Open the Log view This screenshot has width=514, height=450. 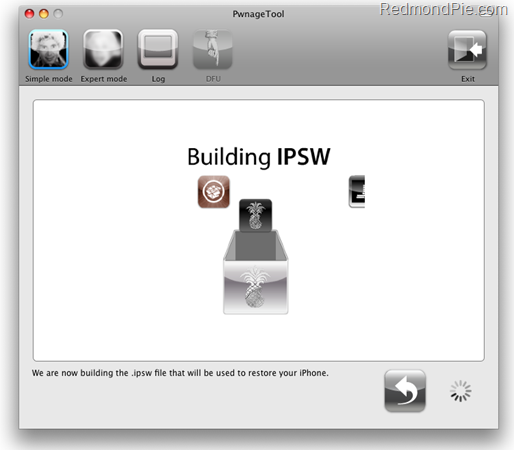158,49
